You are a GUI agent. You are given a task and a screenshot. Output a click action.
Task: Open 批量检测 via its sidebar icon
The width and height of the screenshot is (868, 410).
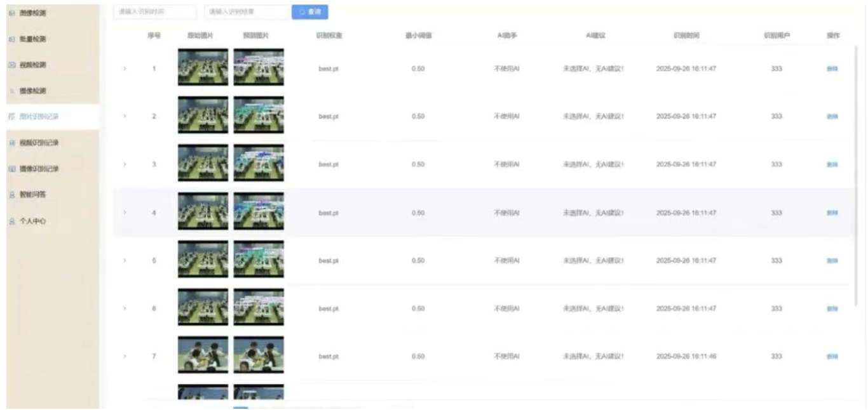[12, 39]
